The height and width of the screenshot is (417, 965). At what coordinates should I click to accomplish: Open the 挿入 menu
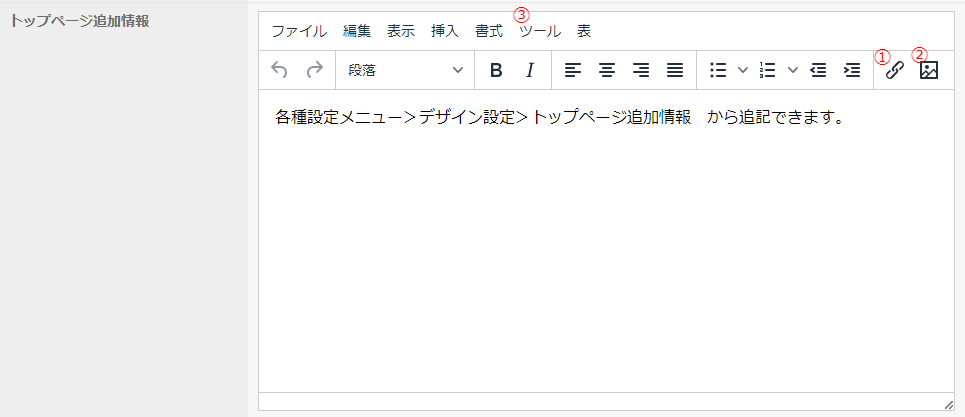click(x=444, y=31)
